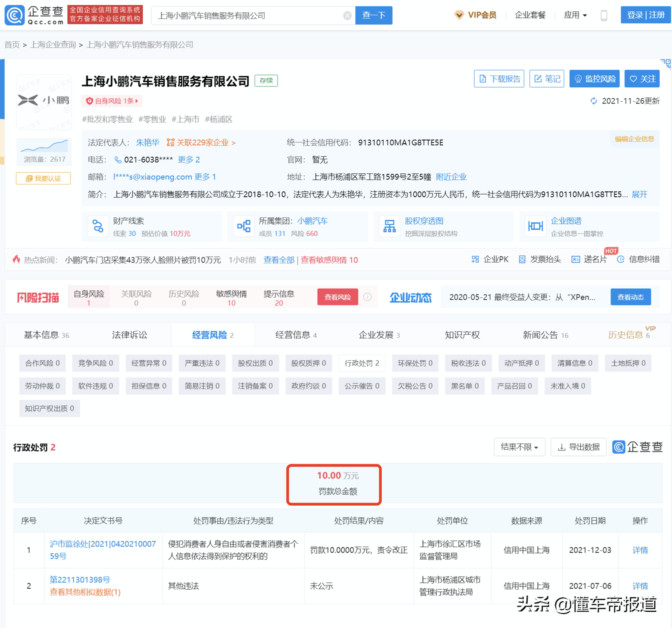Viewport: 672px width, 628px height.
Task: Click the 查一下 search button
Action: coord(374,15)
